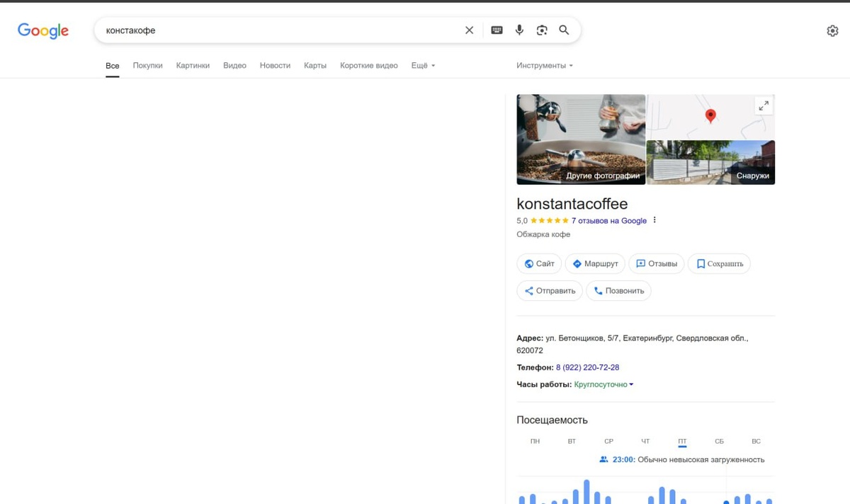850x504 pixels.
Task: Open search by image camera icon
Action: coord(542,30)
